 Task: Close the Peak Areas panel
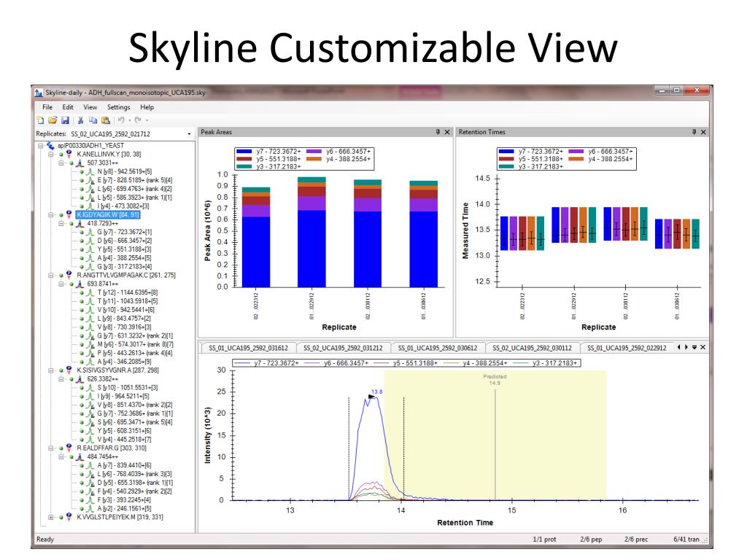(x=447, y=132)
